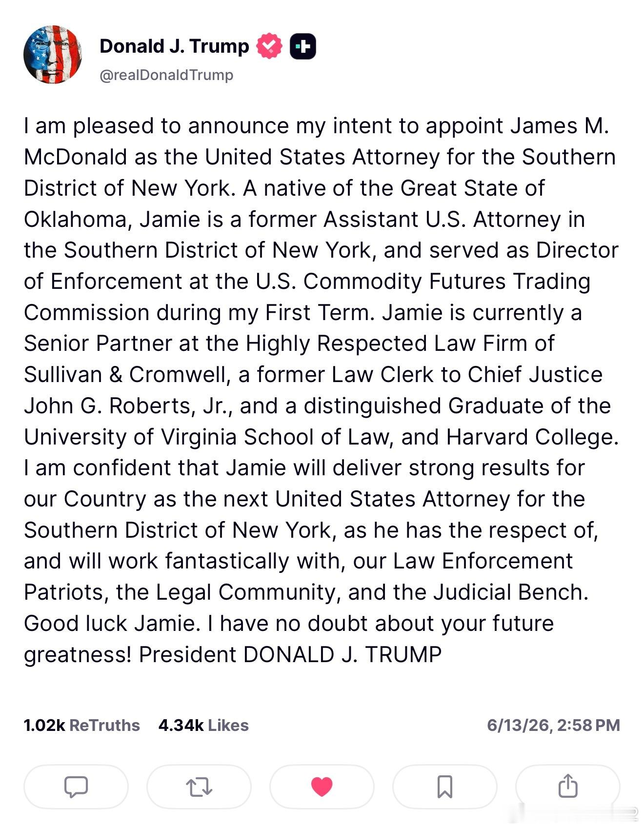Click the 6/13/26, 2:58 PM timestamp
This screenshot has height=829, width=644.
[x=553, y=725]
